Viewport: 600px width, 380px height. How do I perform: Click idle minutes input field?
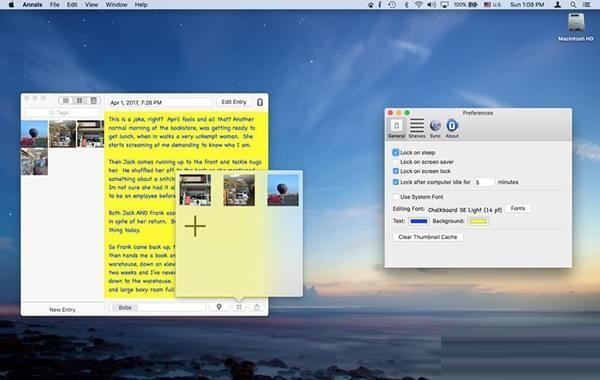[484, 182]
